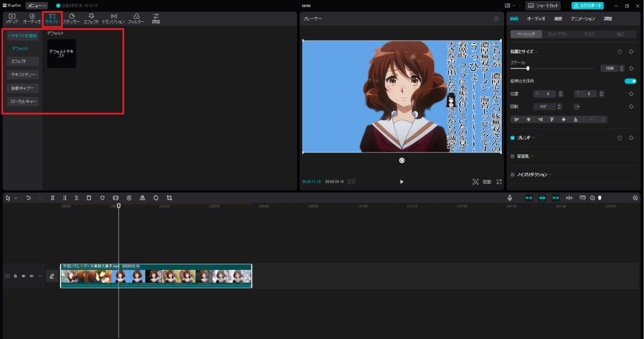
Task: Click the scale percentage stepper arrows
Action: tap(623, 68)
